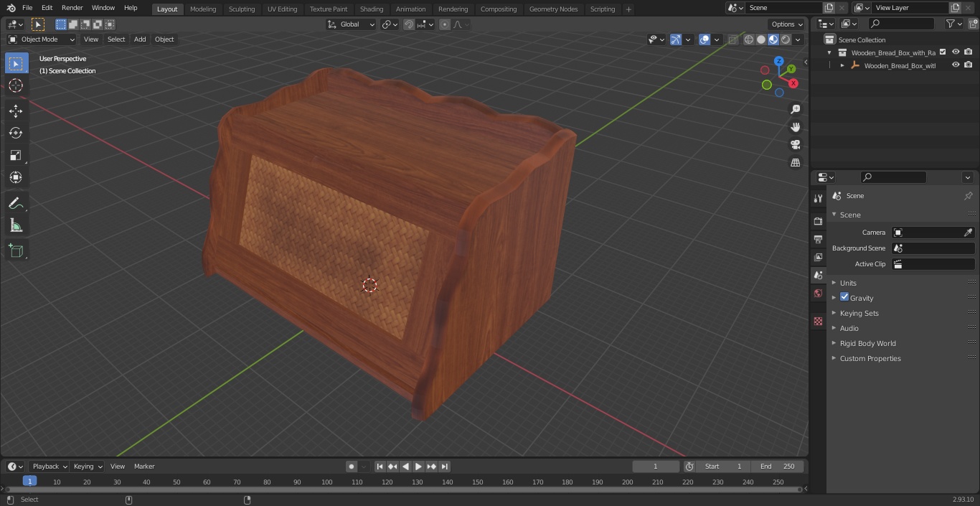The width and height of the screenshot is (980, 506).
Task: Toggle auto keying record button
Action: click(x=352, y=467)
